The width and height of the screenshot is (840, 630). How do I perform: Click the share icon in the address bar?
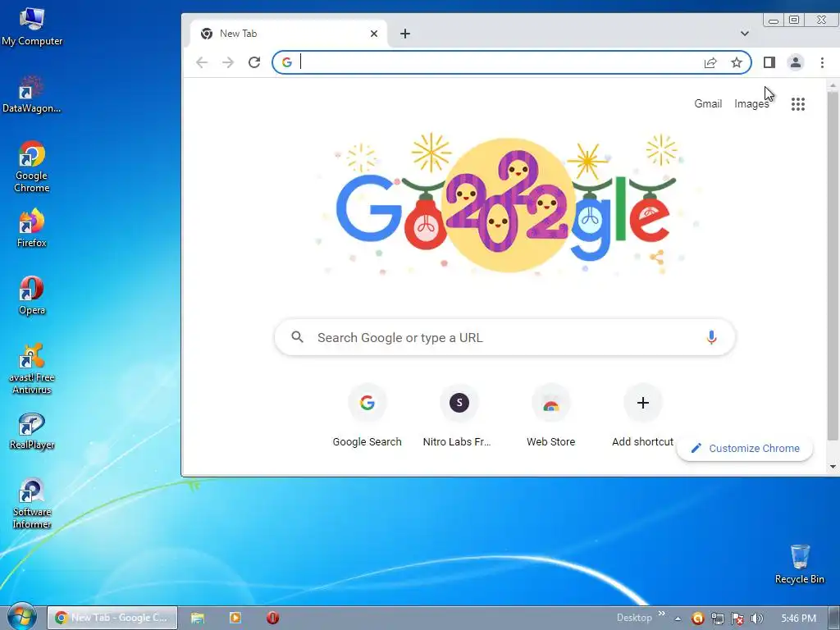(x=710, y=62)
